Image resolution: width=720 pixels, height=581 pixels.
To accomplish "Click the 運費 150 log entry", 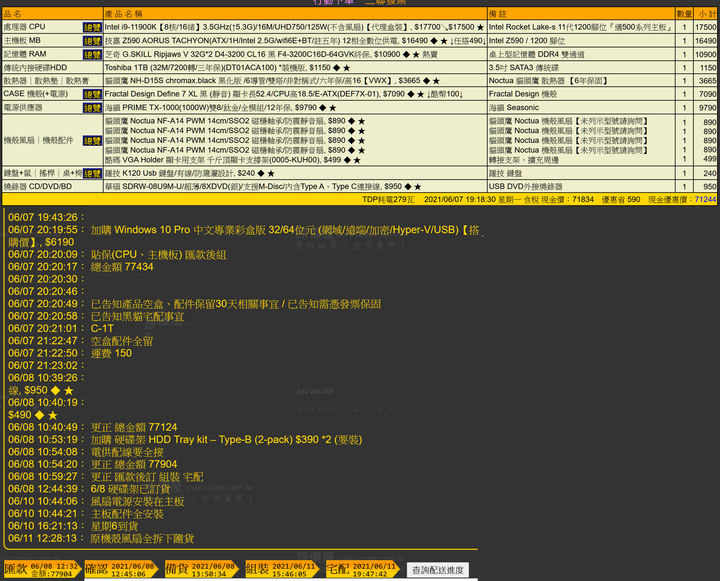I will coord(111,353).
